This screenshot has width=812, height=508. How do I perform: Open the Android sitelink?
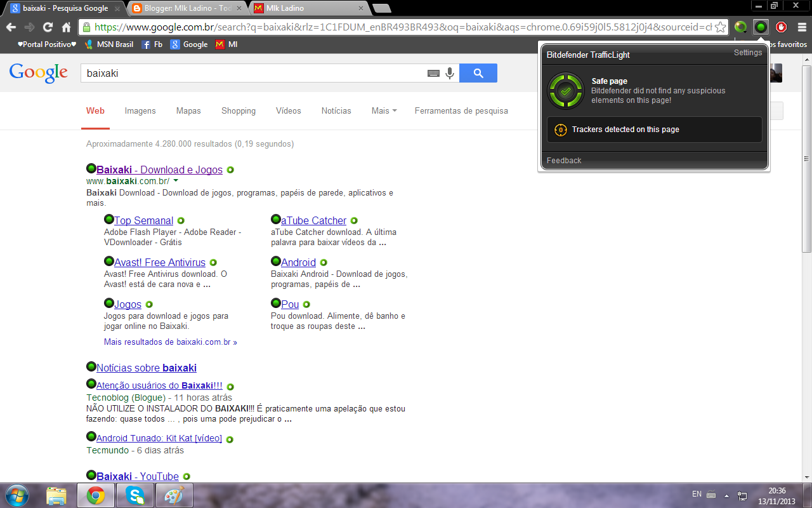click(x=298, y=262)
